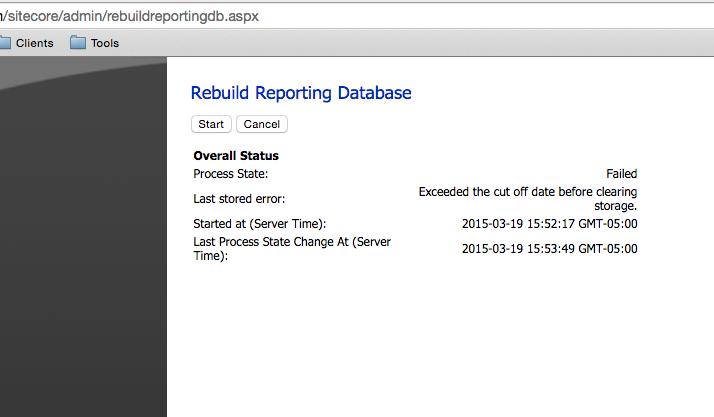This screenshot has width=714, height=417.
Task: Click the 15:53:49 state change timestamp
Action: [x=549, y=249]
